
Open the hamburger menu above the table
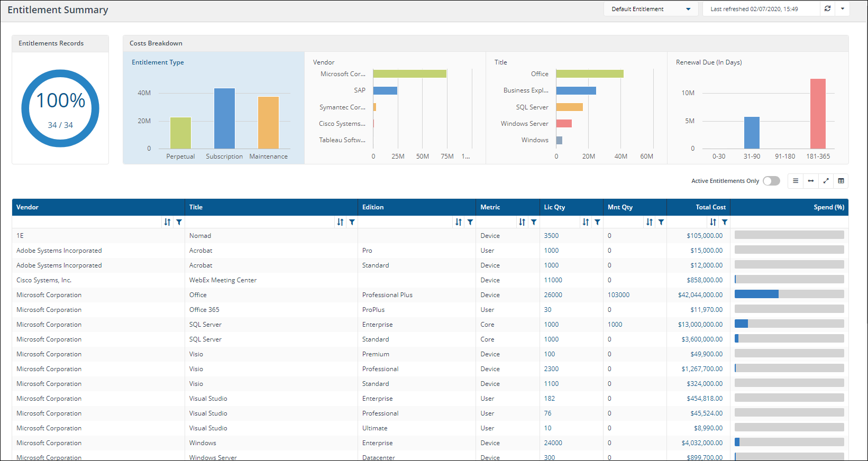coord(796,181)
